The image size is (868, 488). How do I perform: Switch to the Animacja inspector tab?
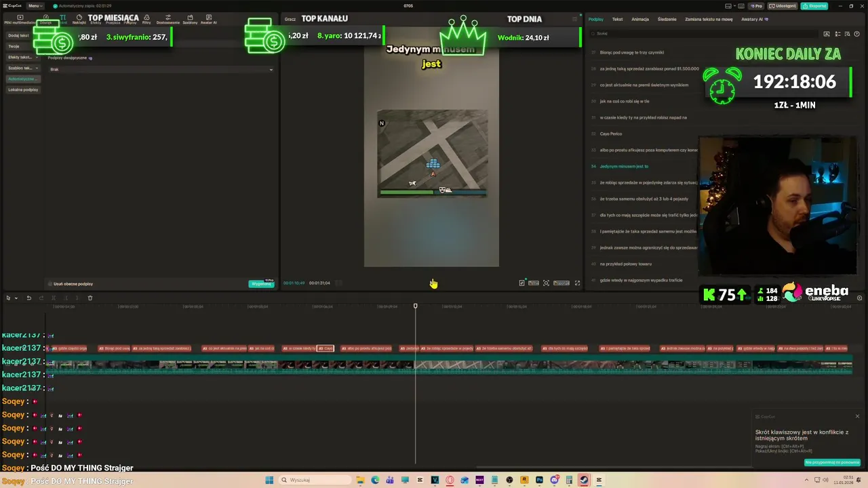point(640,19)
